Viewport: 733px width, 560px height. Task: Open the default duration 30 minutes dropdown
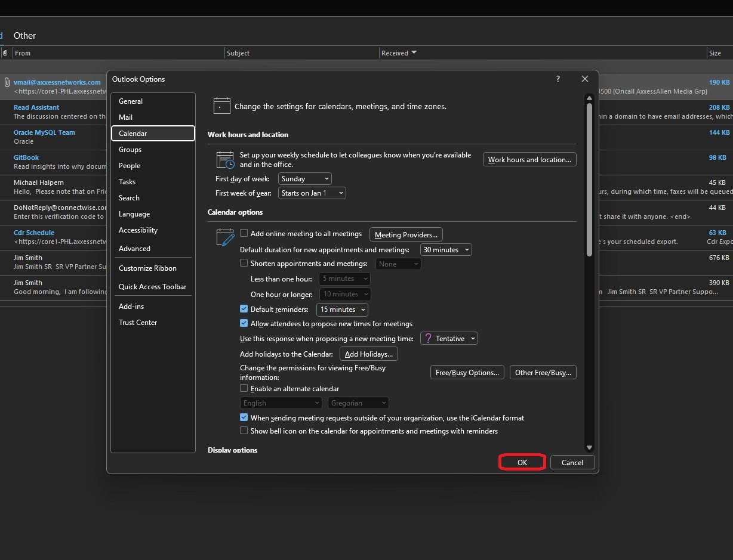(446, 250)
